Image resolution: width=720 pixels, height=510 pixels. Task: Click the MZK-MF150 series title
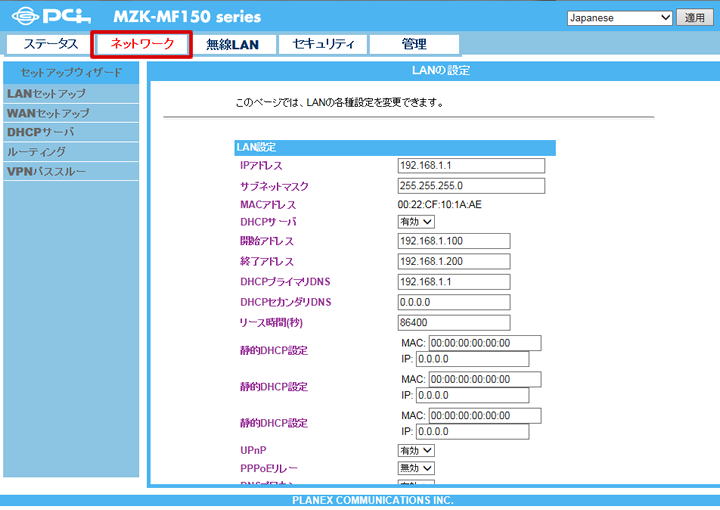(187, 17)
